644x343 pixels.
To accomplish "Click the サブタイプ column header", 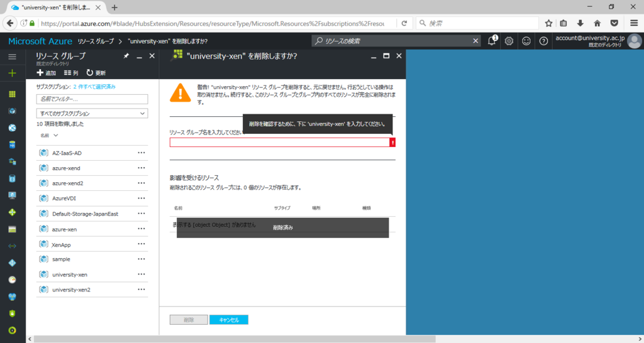I will point(282,208).
